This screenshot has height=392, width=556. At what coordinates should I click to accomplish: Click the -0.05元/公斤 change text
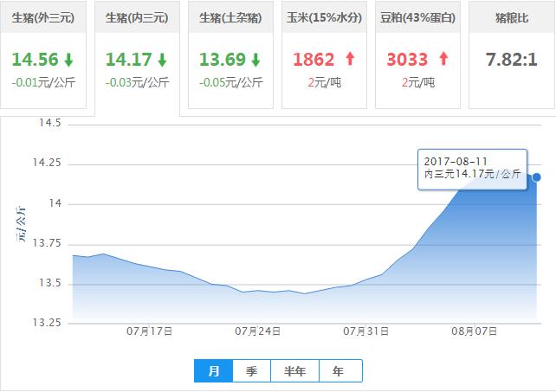[231, 82]
